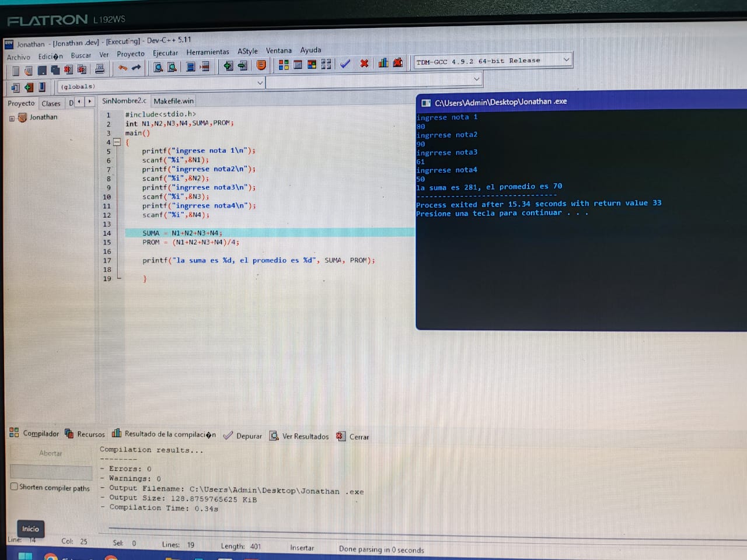Switch to the Makefile.win editor tab
Viewport: 747px width, 560px height.
173,101
